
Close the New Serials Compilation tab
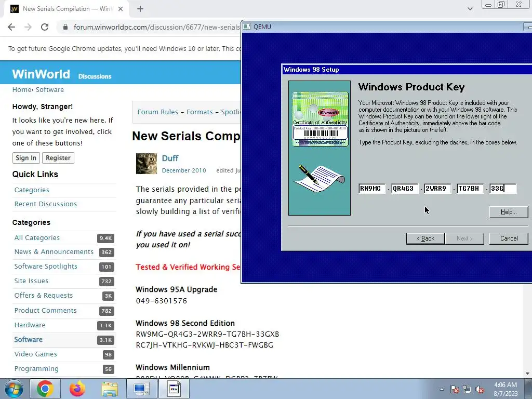click(x=121, y=9)
